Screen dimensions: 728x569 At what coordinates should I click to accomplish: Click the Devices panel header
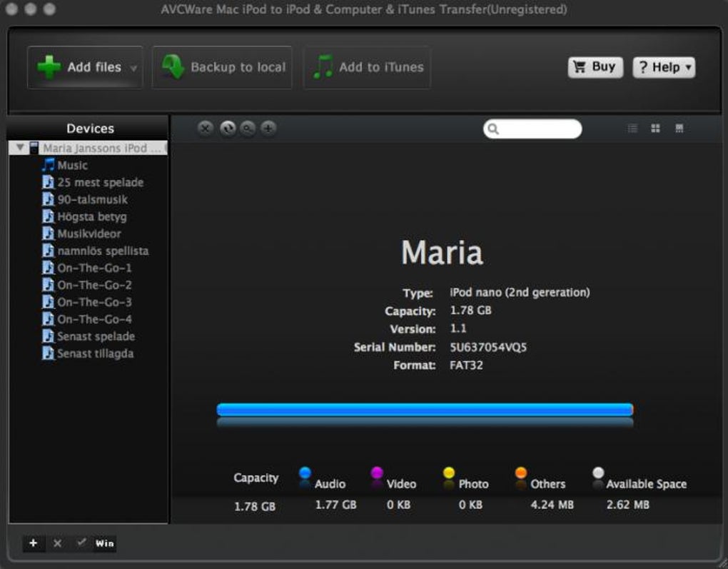[90, 129]
